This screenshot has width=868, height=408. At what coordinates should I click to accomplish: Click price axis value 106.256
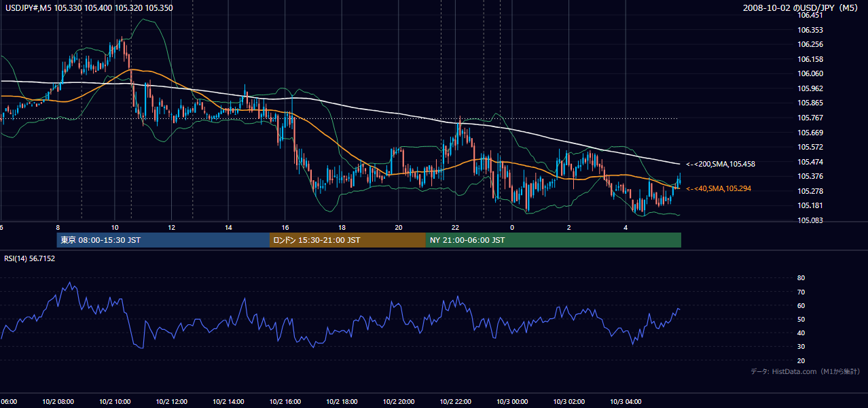click(x=810, y=44)
